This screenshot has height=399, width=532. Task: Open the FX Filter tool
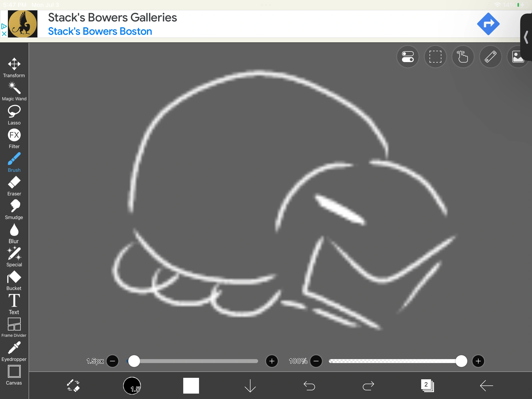tap(14, 138)
